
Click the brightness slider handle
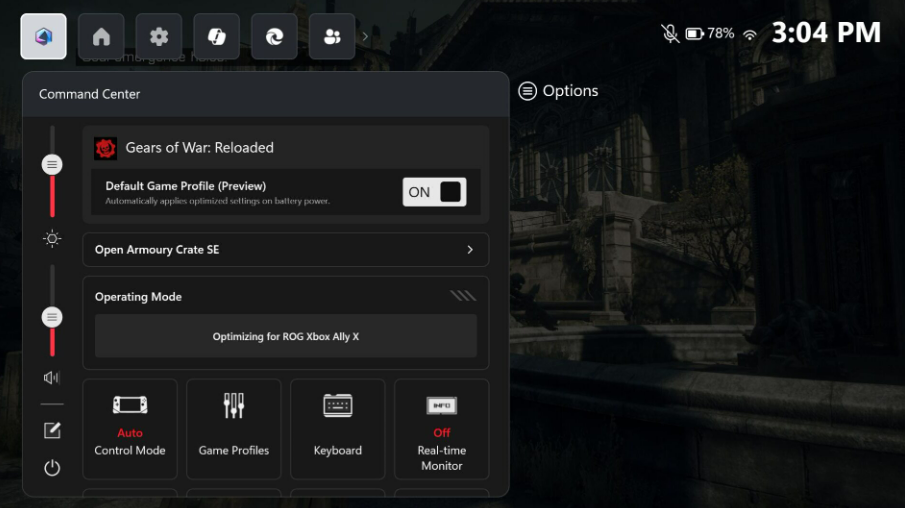click(52, 165)
